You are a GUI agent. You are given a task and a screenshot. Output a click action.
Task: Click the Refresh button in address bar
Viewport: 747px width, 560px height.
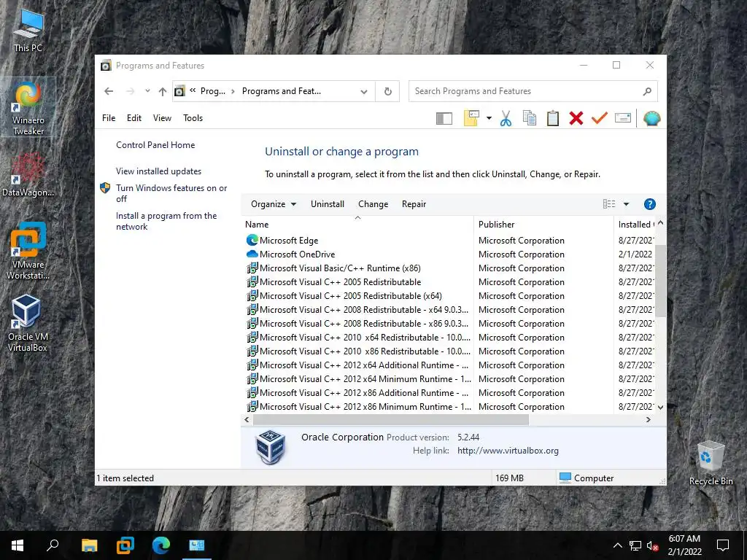(x=388, y=91)
